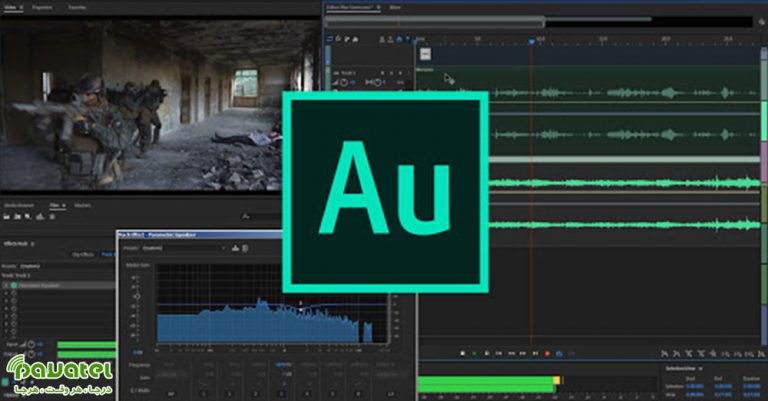Switch to the Sends track view
768x401 pixels.
click(347, 39)
